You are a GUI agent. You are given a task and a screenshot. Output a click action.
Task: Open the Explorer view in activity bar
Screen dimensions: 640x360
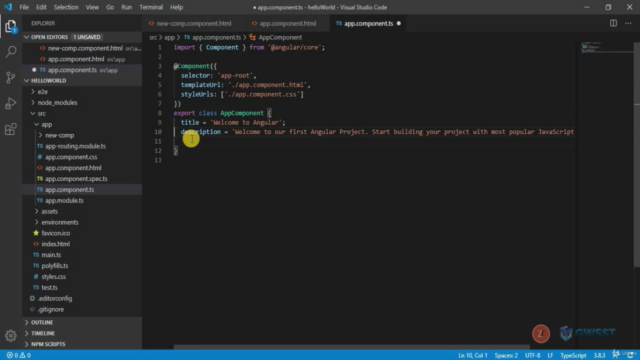[x=11, y=27]
